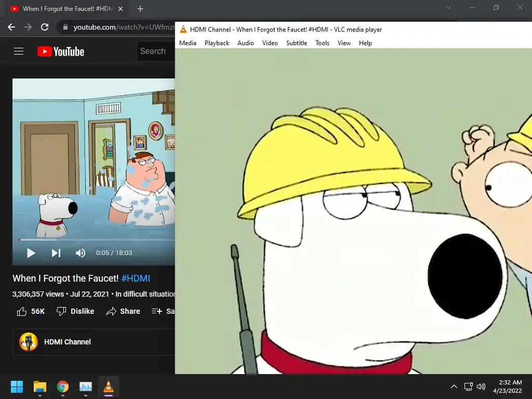The height and width of the screenshot is (399, 532).
Task: Open the HDMI Channel page link
Action: click(68, 342)
